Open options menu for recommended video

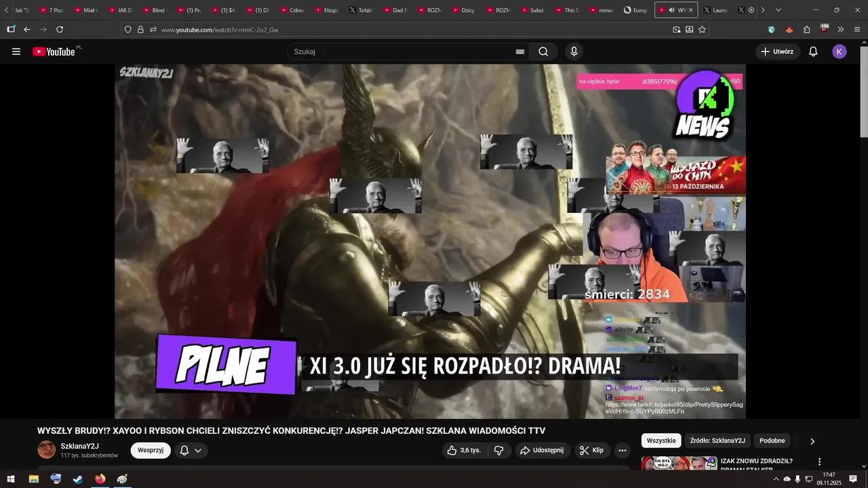(x=819, y=462)
